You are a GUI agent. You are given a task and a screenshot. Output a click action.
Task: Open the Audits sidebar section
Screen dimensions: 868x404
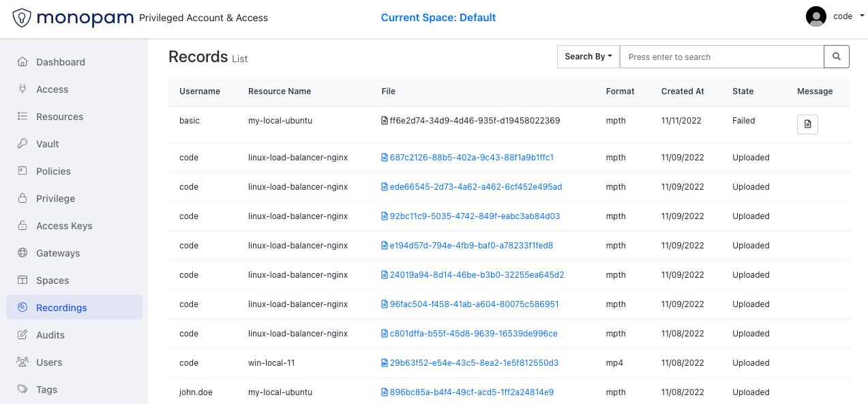pos(50,335)
